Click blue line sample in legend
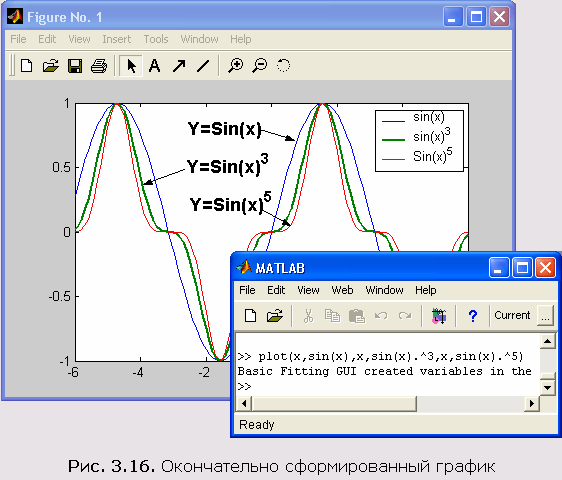The image size is (562, 480). [x=394, y=122]
